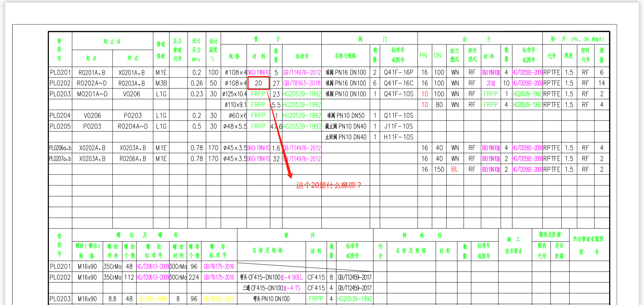Screen dimensions: 644x305
Task: Click fitting 三通 CF415-DN100II-4 TS
Action: point(271,288)
